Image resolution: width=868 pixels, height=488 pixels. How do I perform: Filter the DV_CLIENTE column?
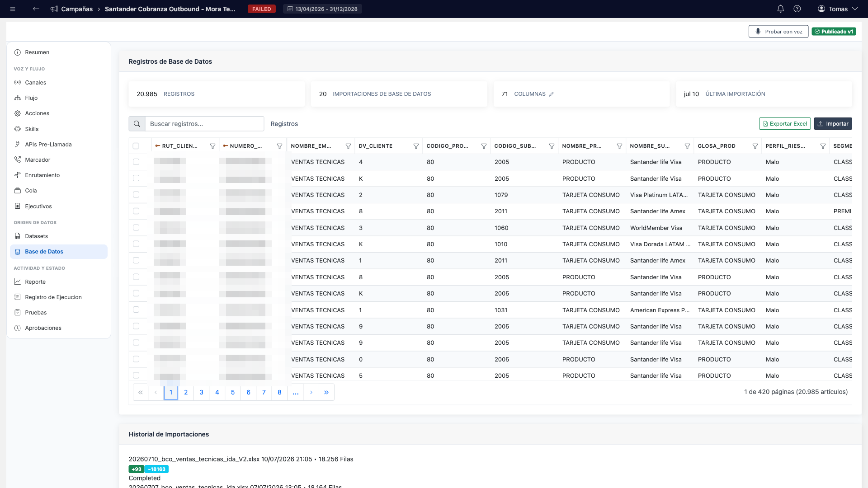[x=416, y=146]
